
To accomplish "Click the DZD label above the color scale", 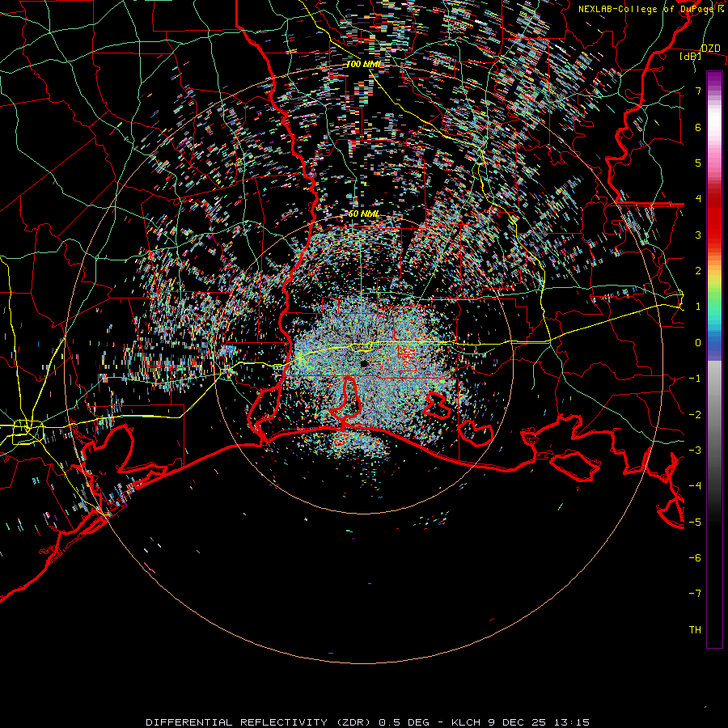I will pos(710,48).
